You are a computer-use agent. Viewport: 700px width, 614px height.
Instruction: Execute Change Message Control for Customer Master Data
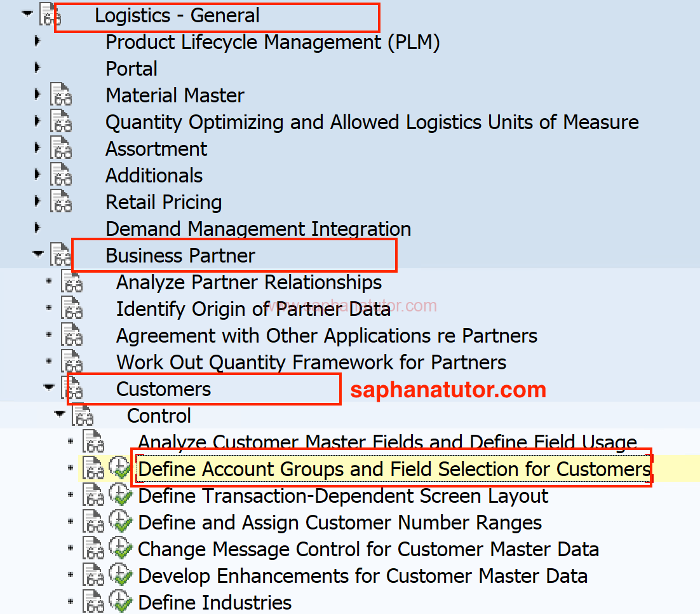coord(121,548)
